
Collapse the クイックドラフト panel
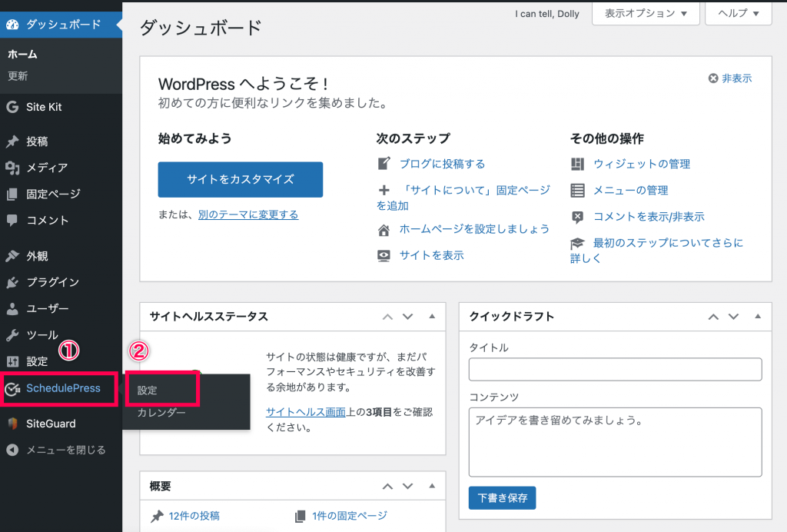[x=758, y=316]
